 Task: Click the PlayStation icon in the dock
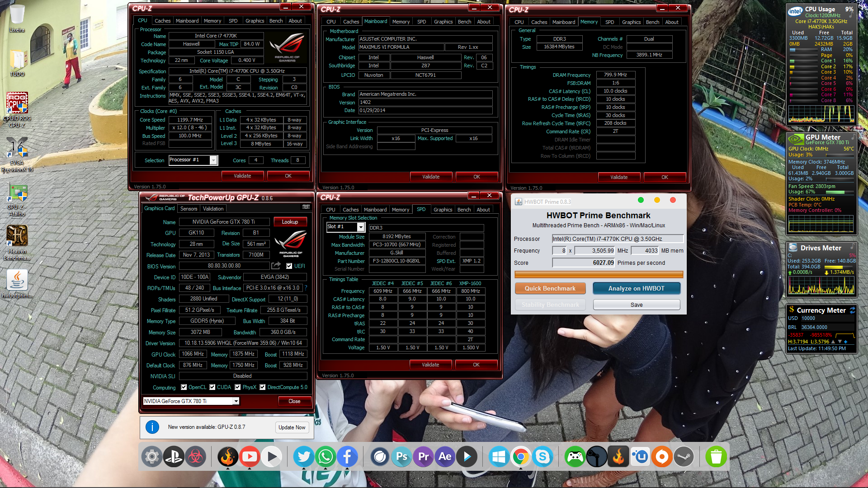[174, 457]
